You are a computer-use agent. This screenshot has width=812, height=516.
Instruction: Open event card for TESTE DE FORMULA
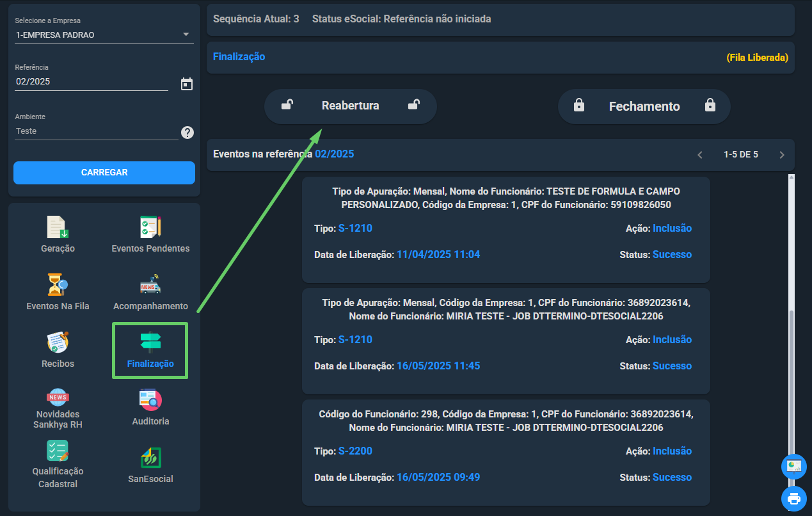[x=506, y=230]
